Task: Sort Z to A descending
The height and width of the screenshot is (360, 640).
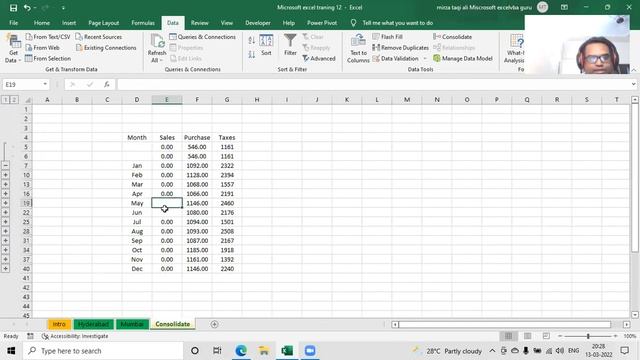Action: [x=251, y=54]
